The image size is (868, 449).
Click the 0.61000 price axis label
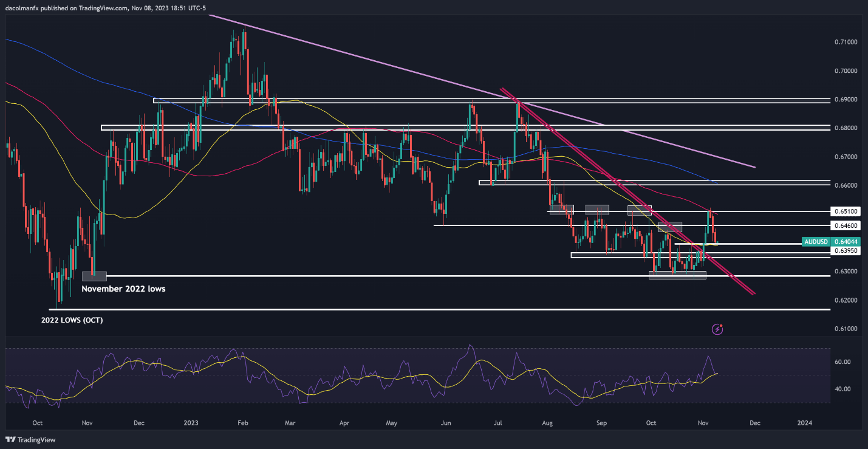pos(846,329)
